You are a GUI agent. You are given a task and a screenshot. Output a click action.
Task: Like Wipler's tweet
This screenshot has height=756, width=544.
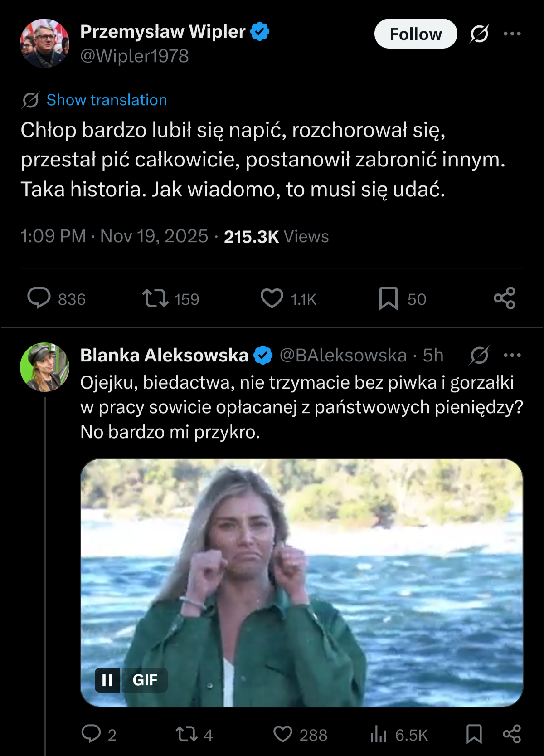point(272,298)
